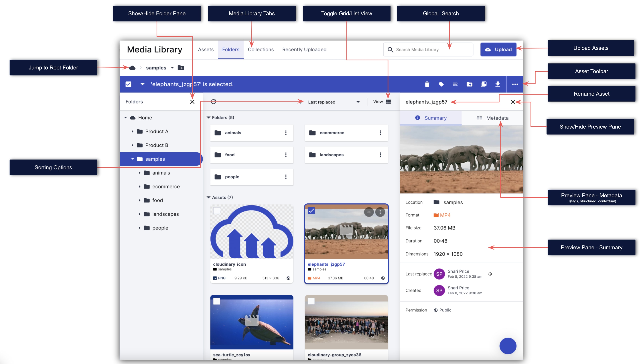
Task: Open options menu for ecommerce folder card
Action: tap(380, 133)
